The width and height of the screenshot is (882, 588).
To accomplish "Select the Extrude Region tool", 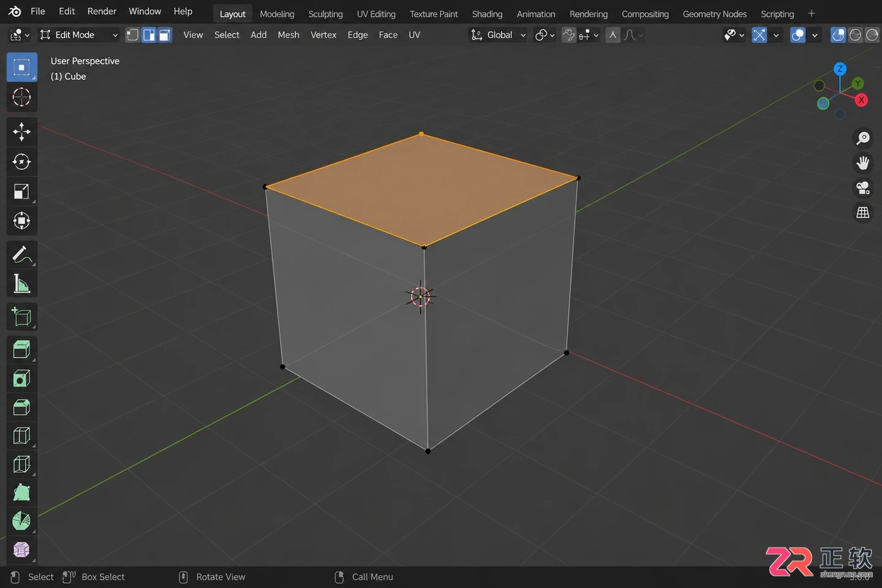I will (x=21, y=350).
